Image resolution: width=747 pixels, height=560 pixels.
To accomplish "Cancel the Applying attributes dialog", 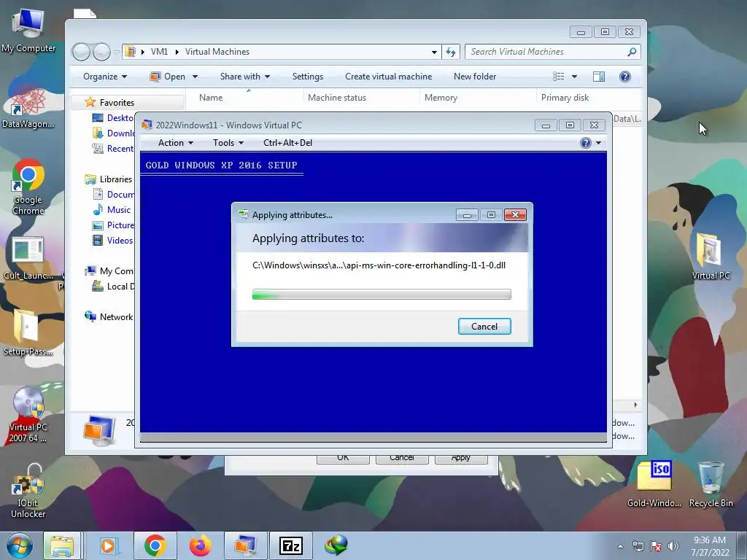I will pos(484,326).
